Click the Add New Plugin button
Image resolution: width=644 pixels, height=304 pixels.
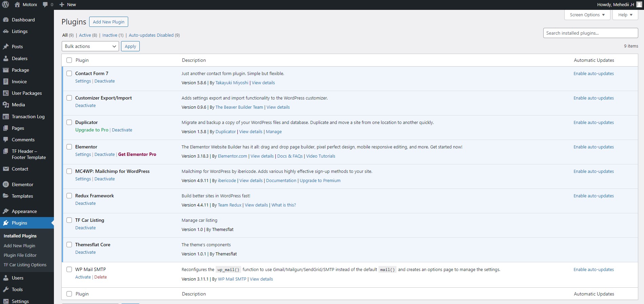pyautogui.click(x=109, y=22)
